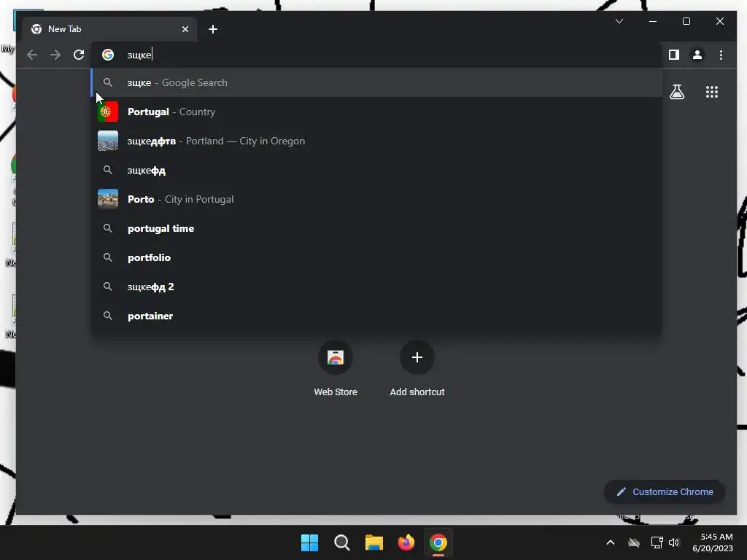Open the Web Store shortcut

pyautogui.click(x=336, y=368)
